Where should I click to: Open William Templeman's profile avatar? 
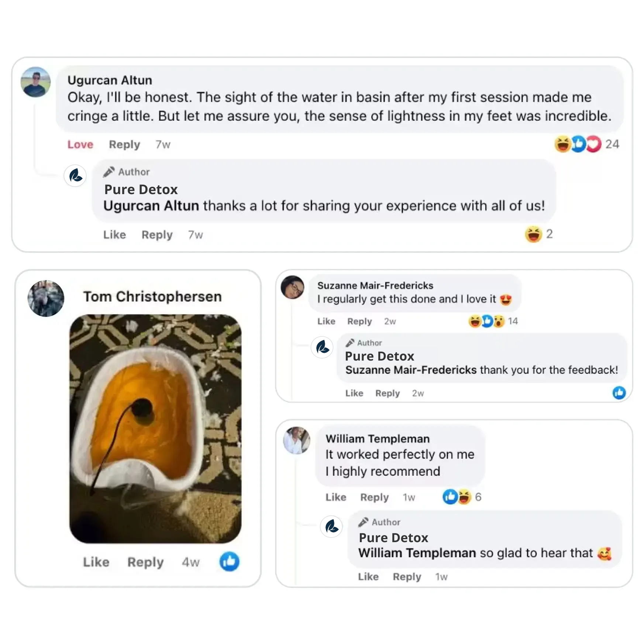[x=296, y=440]
